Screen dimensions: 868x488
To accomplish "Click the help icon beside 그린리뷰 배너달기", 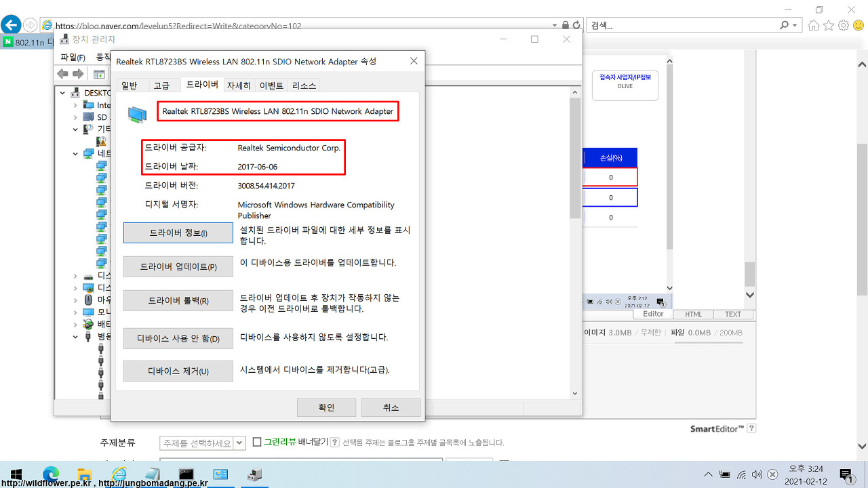I will (x=334, y=442).
